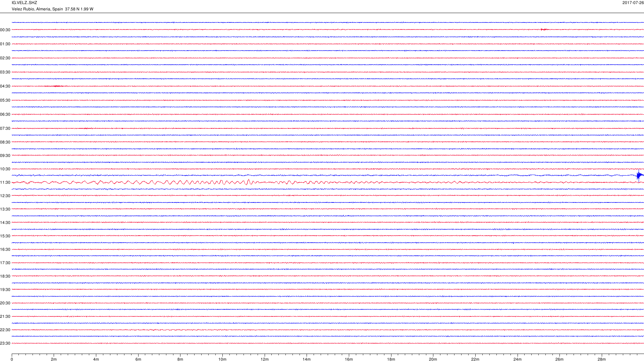Select the 07:30 time label
The height and width of the screenshot is (362, 644).
click(x=5, y=128)
